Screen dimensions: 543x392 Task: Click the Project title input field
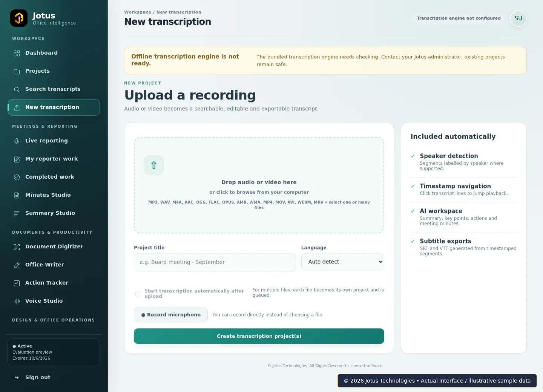click(215, 262)
